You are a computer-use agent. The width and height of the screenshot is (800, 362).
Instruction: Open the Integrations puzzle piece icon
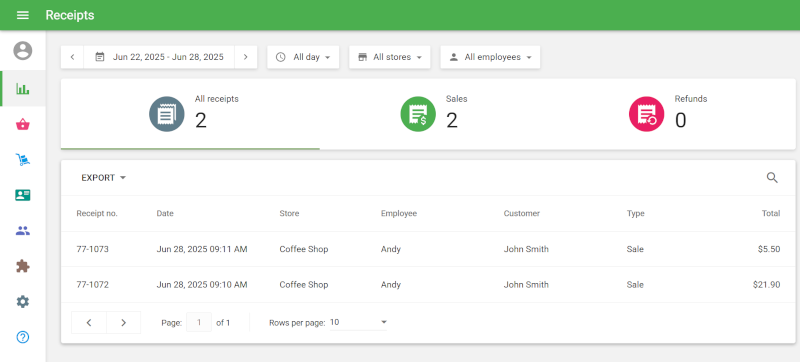22,266
